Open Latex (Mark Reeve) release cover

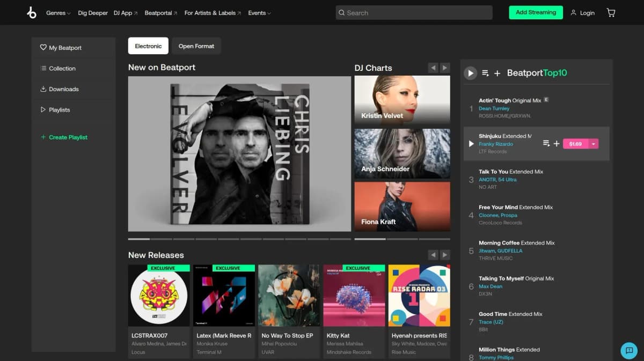[224, 296]
